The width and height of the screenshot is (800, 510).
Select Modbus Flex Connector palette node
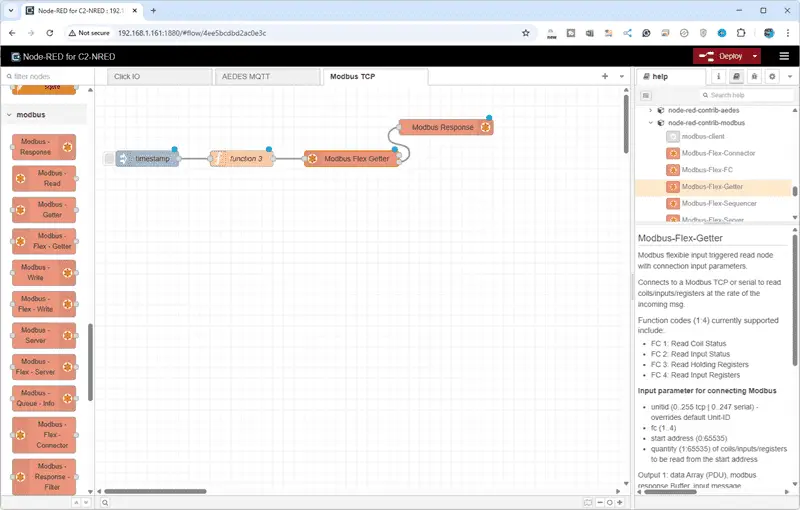tap(44, 435)
